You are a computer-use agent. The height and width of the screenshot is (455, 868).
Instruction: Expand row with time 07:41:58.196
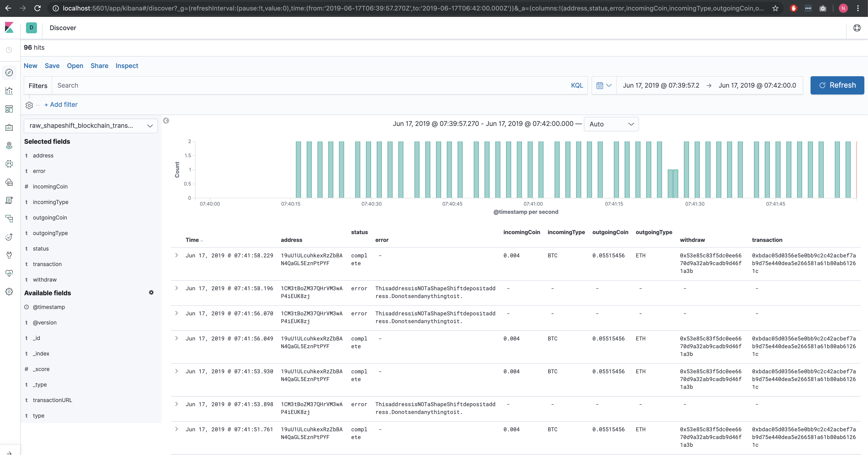pyautogui.click(x=177, y=288)
